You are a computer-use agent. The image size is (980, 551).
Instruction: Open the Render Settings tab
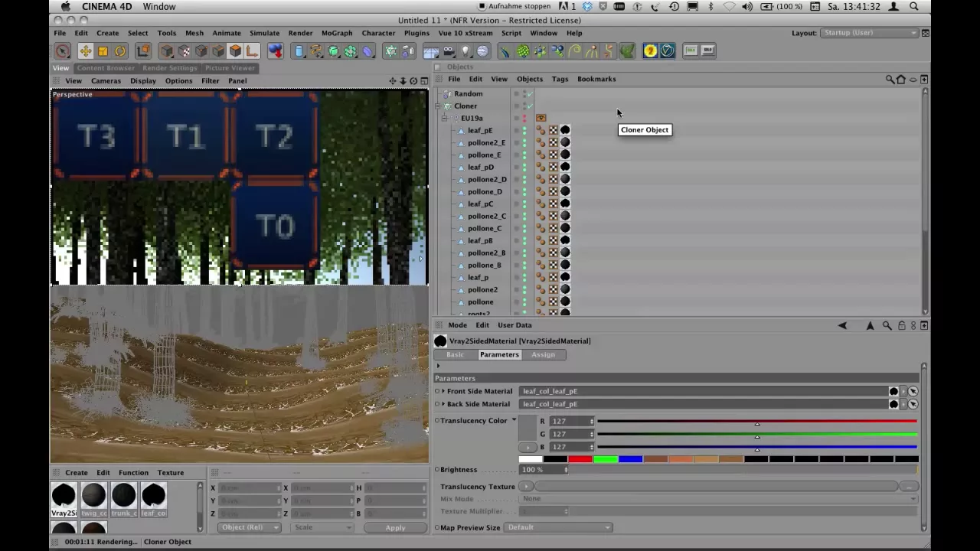point(170,68)
